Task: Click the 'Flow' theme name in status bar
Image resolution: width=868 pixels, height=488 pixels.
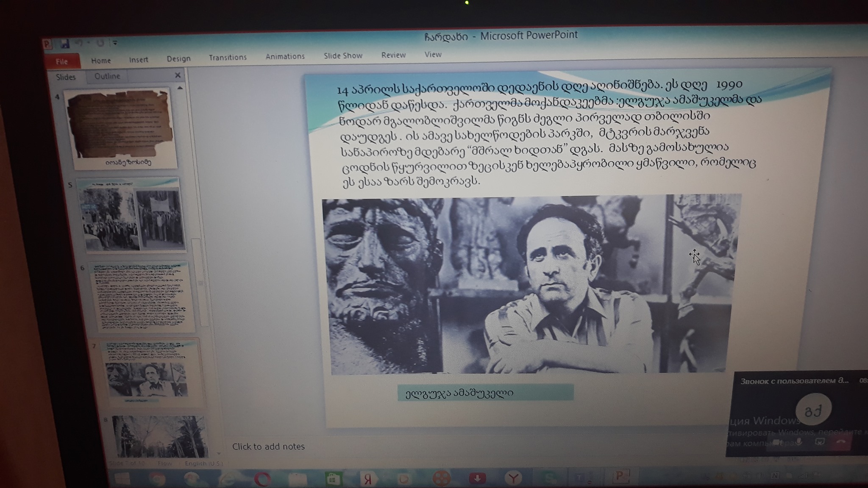Action: 165,463
